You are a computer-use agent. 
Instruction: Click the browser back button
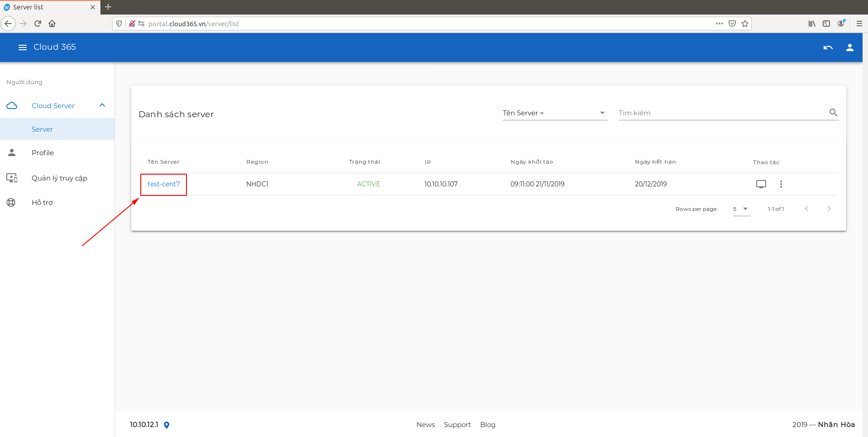coord(8,24)
